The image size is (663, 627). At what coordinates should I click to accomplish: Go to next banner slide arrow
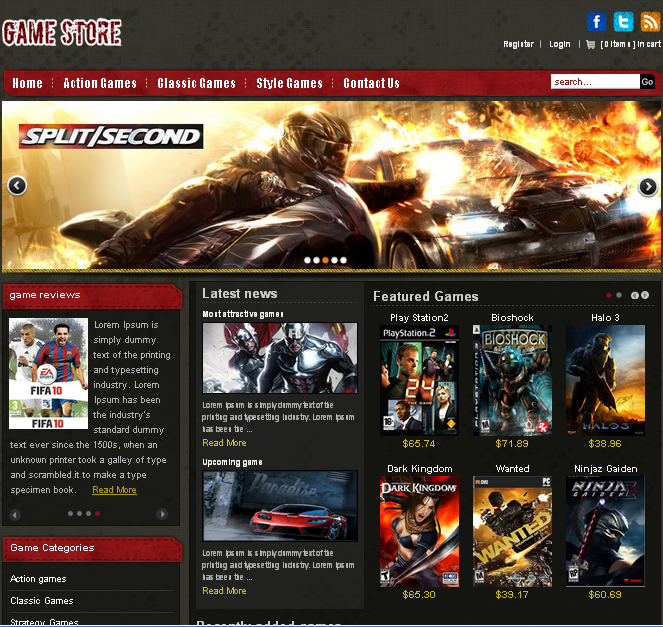647,186
